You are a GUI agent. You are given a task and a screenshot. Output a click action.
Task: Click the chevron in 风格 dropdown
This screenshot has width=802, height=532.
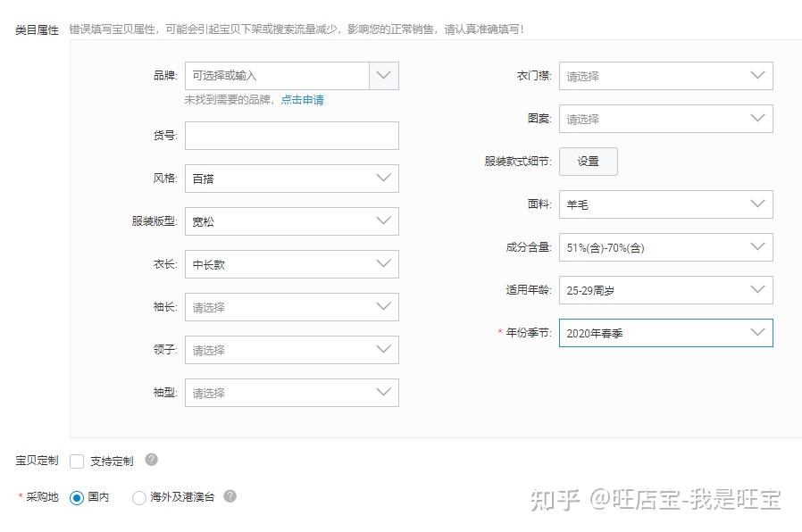(384, 178)
